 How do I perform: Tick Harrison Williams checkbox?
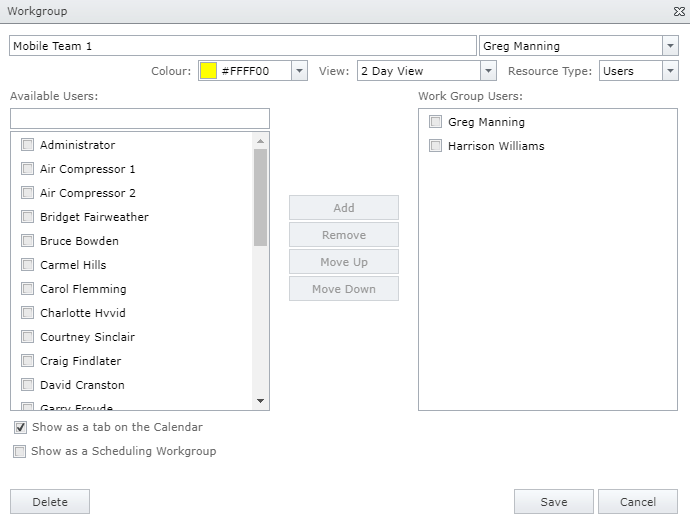click(436, 146)
